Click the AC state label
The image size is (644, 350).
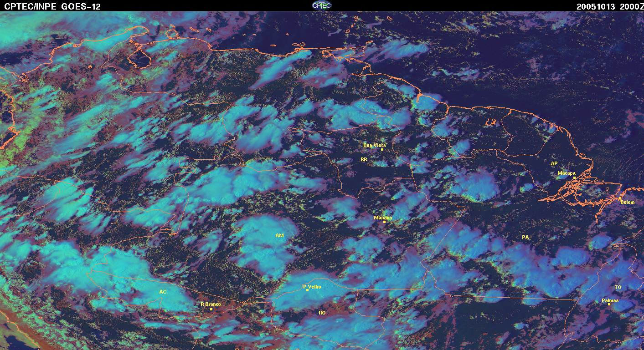click(x=163, y=292)
